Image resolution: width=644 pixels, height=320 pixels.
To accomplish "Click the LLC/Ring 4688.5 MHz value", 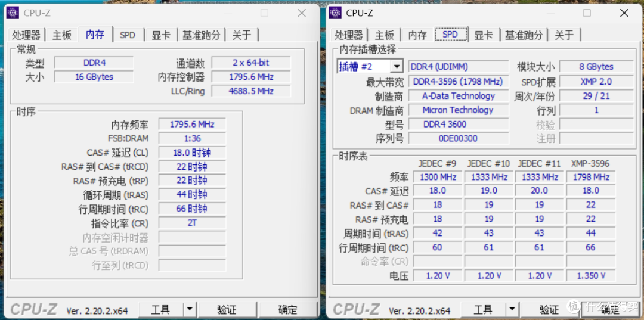I will (x=251, y=91).
